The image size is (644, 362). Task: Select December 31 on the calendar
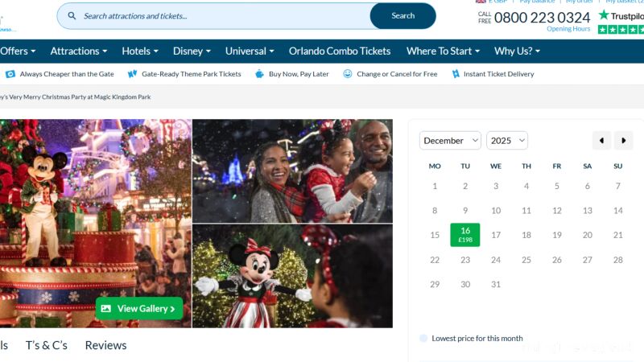tap(496, 284)
